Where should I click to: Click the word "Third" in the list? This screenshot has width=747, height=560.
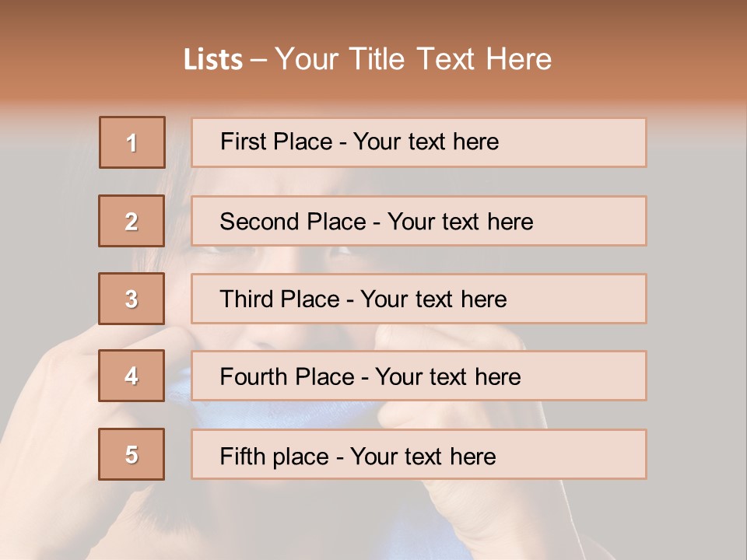(248, 299)
